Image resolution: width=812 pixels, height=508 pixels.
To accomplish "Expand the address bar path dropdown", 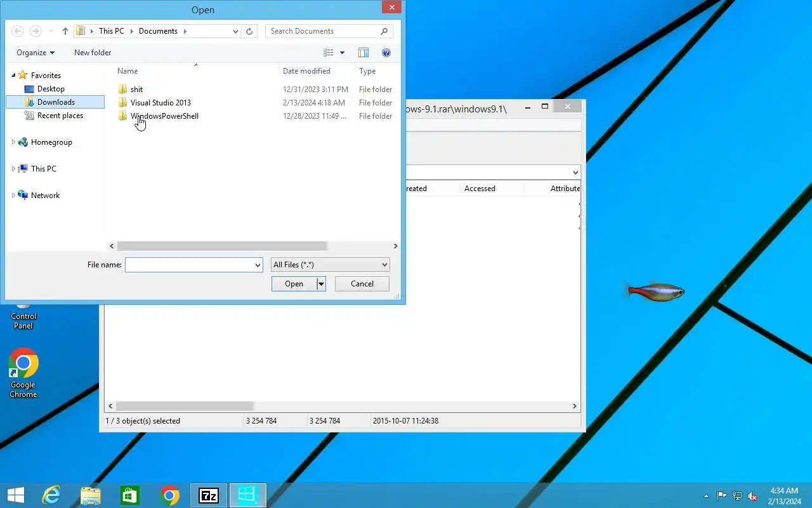I will pyautogui.click(x=235, y=31).
